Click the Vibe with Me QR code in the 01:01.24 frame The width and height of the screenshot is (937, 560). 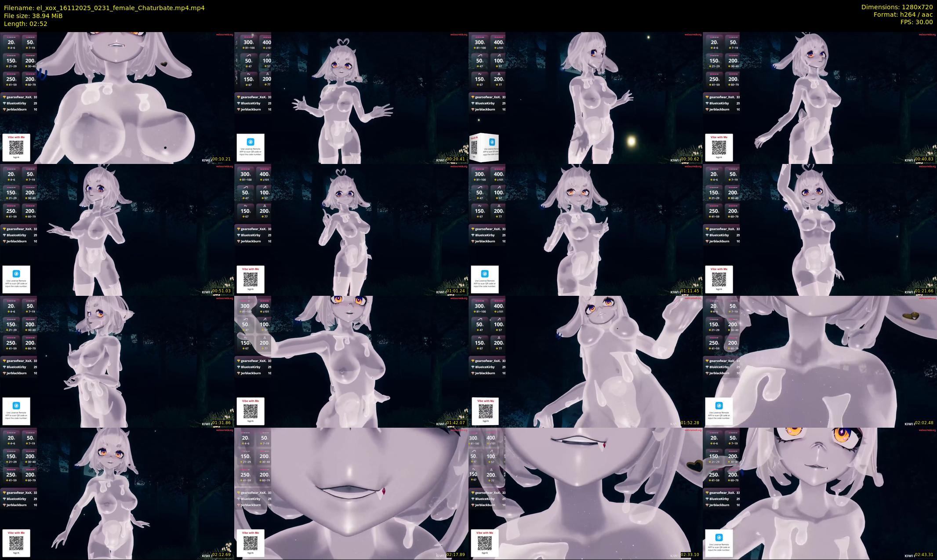coord(251,279)
